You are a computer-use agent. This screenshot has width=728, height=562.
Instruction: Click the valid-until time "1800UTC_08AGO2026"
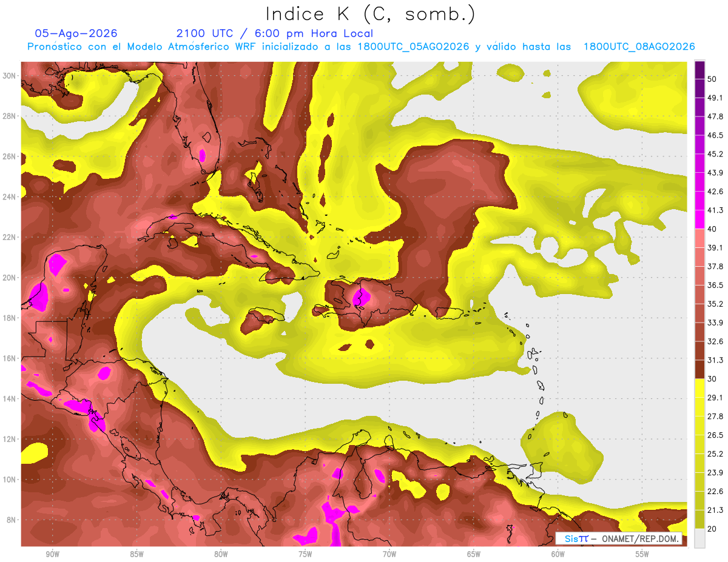(x=639, y=47)
